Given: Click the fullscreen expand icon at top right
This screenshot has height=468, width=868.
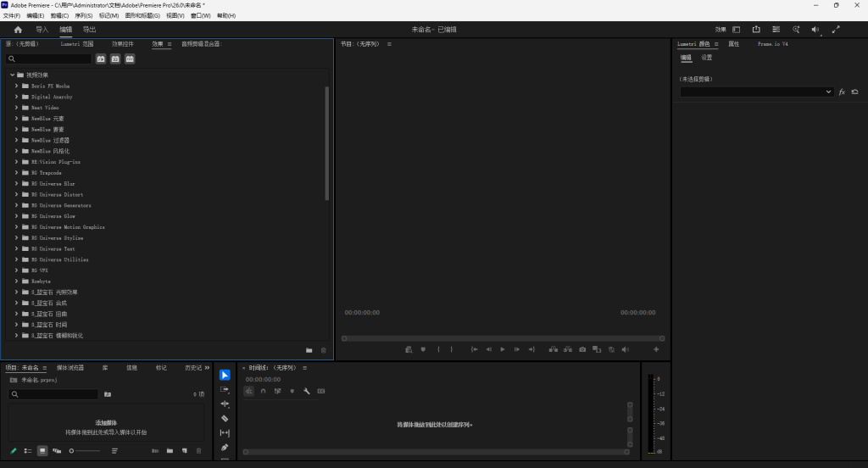Looking at the screenshot, I should point(836,30).
